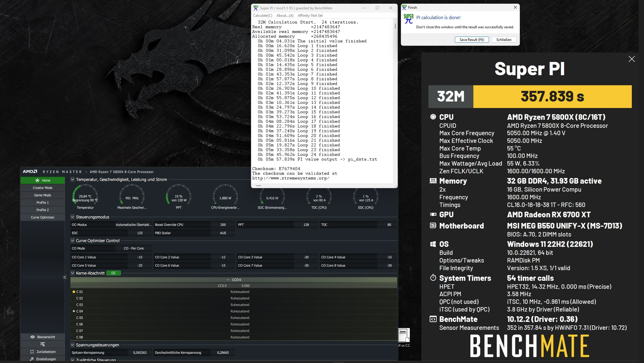Click the Save Result (F6) button

471,40
